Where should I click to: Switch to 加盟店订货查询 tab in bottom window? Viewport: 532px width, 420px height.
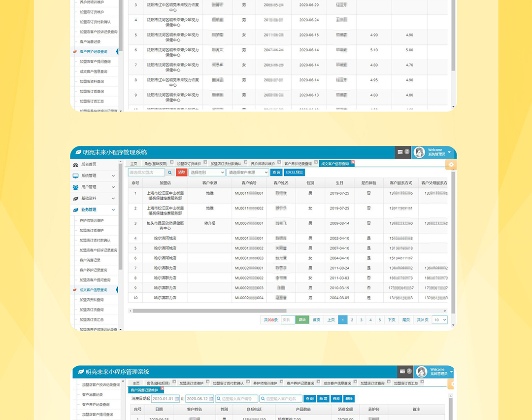point(372,384)
